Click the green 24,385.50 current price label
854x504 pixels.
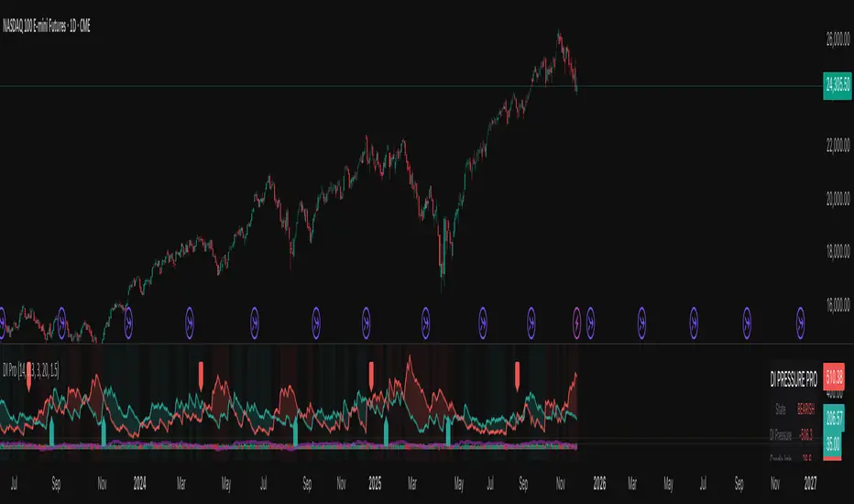point(838,85)
